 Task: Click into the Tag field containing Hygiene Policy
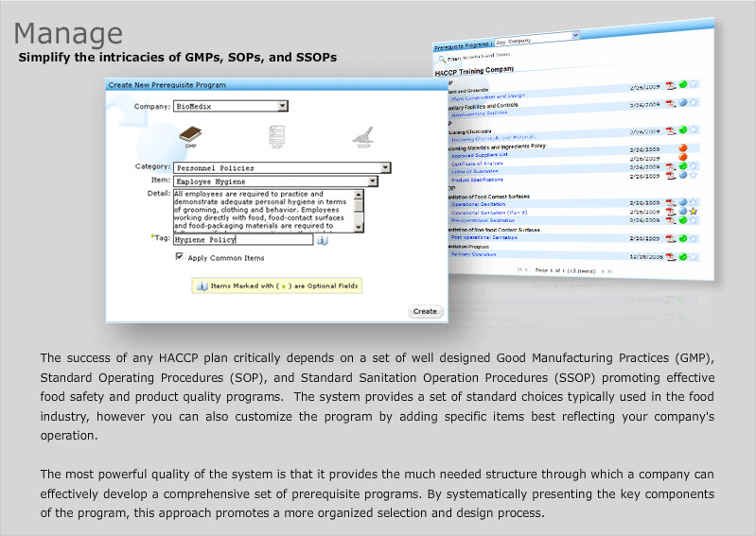coord(243,239)
